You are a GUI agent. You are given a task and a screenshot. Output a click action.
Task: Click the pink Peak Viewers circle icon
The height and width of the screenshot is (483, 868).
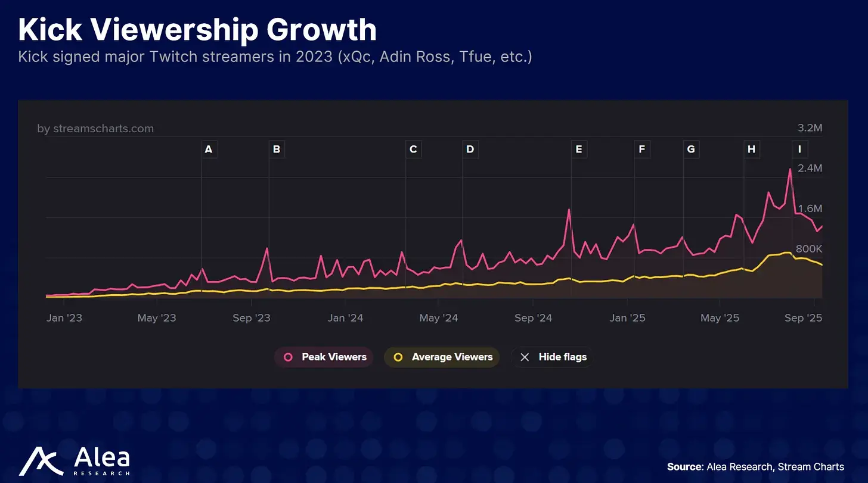289,357
